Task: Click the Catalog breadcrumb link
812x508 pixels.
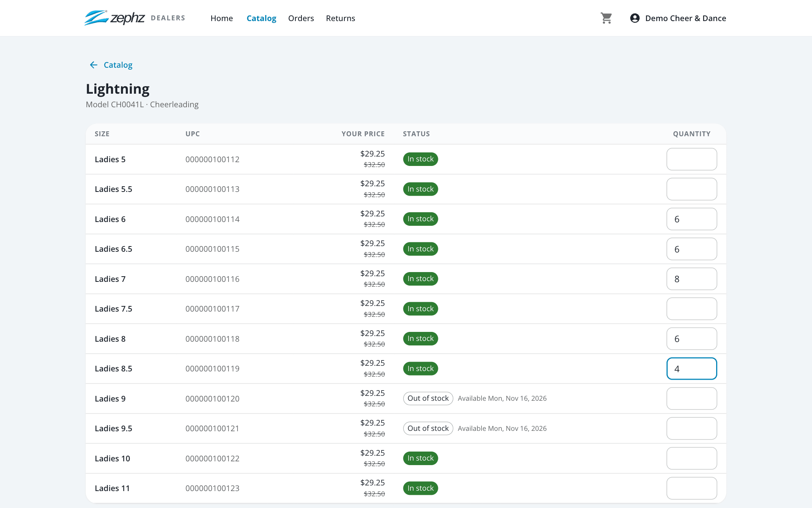Action: 118,65
